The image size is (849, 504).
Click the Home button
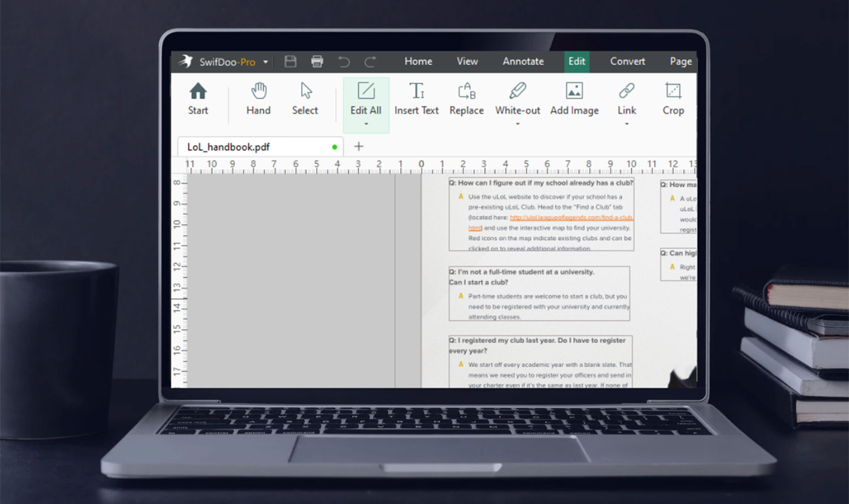point(418,62)
